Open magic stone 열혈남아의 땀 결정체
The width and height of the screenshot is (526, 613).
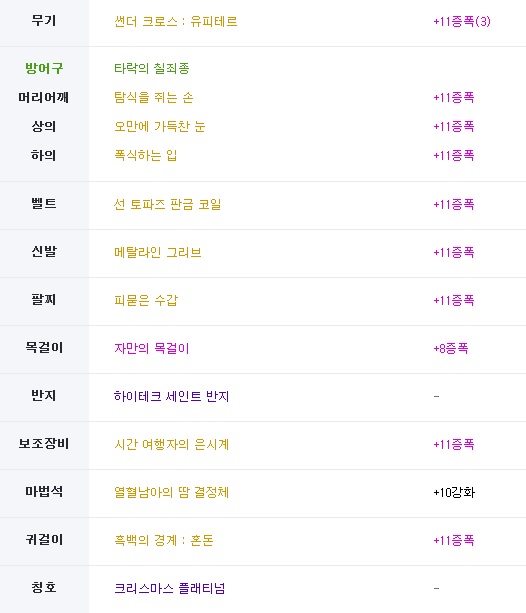(x=171, y=492)
